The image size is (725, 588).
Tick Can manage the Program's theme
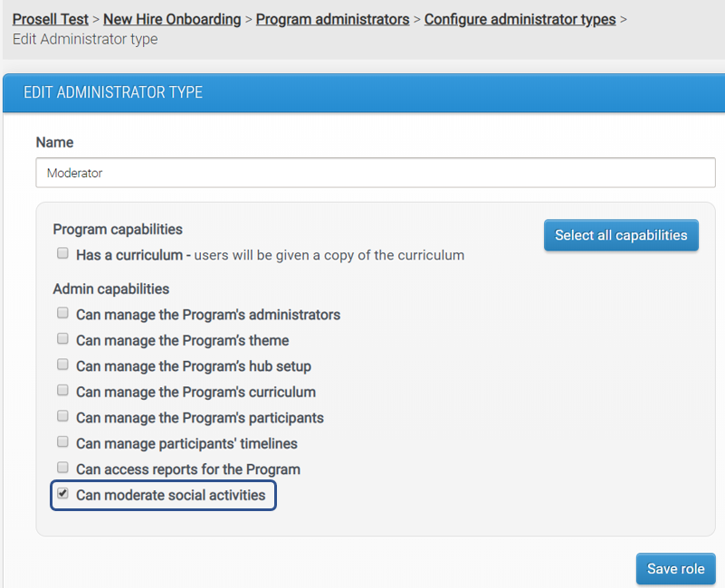click(x=62, y=339)
